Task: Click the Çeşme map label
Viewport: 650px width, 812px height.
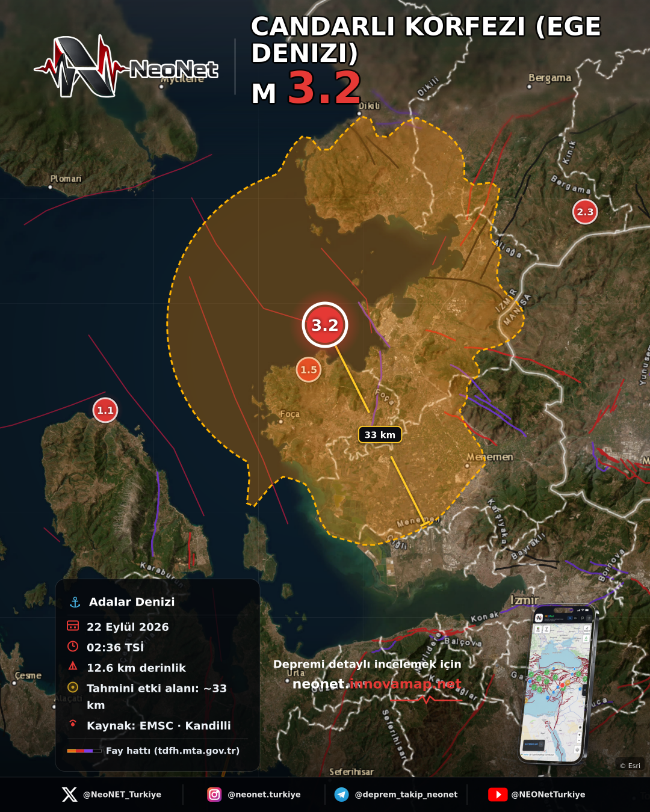Action: [28, 675]
